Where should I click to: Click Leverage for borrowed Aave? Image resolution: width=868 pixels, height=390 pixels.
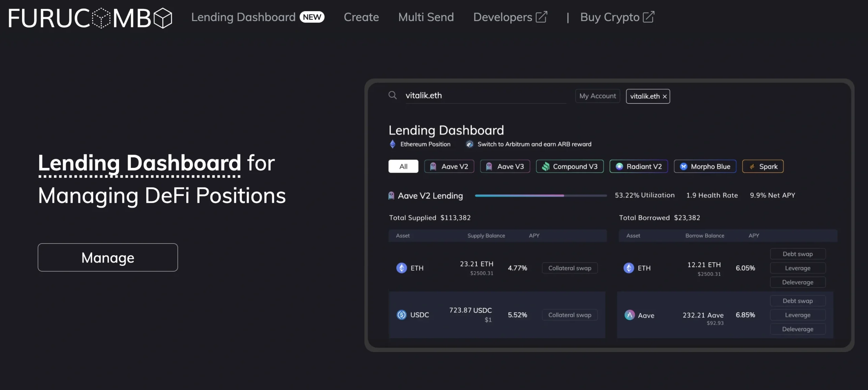(x=797, y=315)
